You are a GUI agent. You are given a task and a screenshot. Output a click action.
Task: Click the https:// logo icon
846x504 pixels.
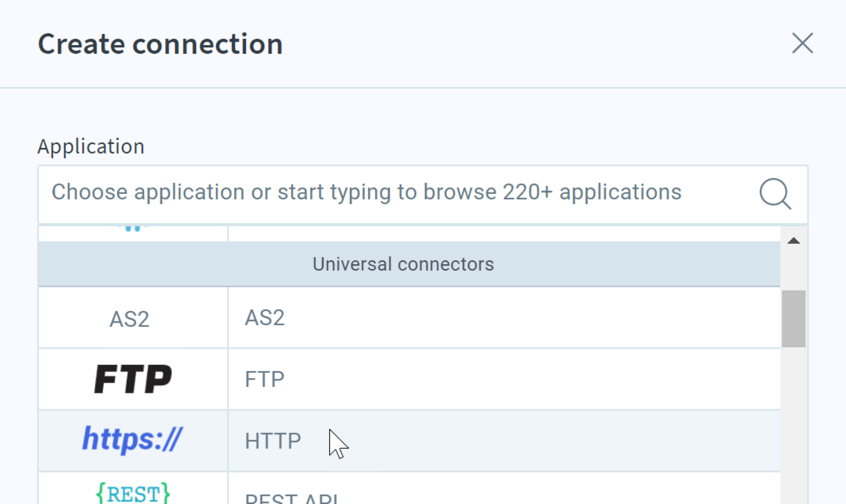point(132,440)
